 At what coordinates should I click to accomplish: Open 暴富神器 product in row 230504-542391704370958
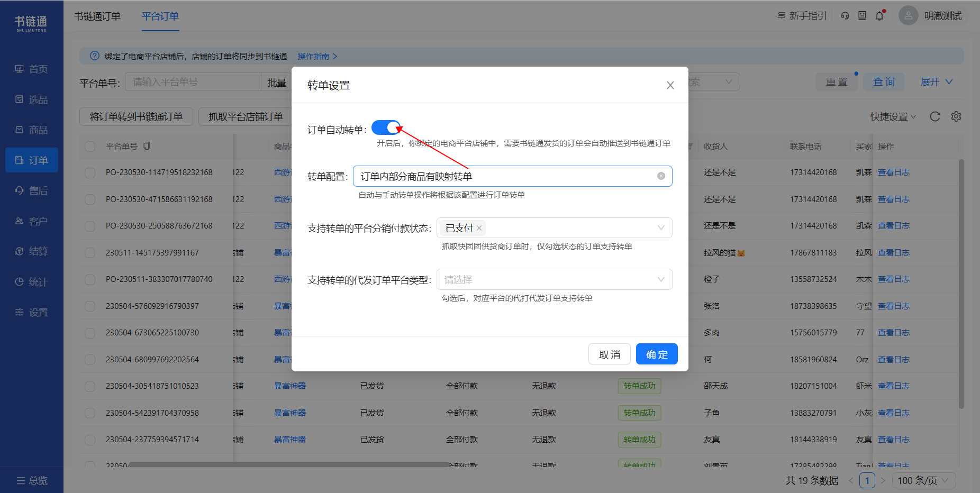(290, 413)
